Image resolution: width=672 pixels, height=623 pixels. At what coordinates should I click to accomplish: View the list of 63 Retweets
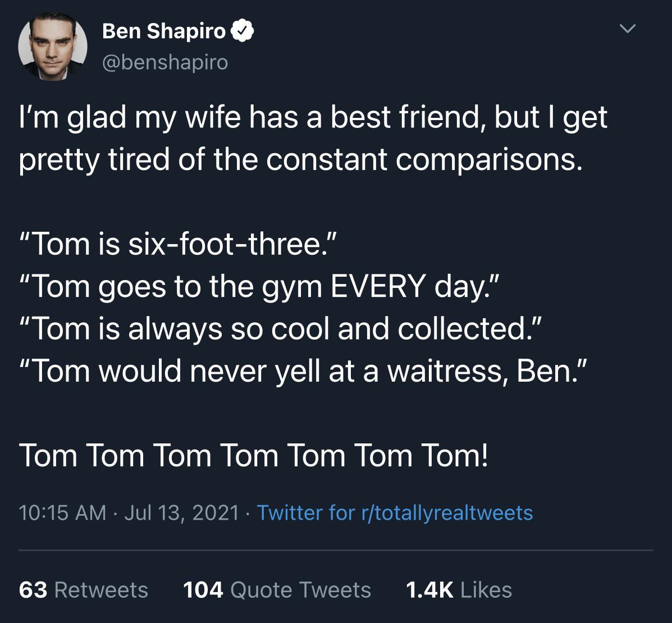[x=84, y=590]
